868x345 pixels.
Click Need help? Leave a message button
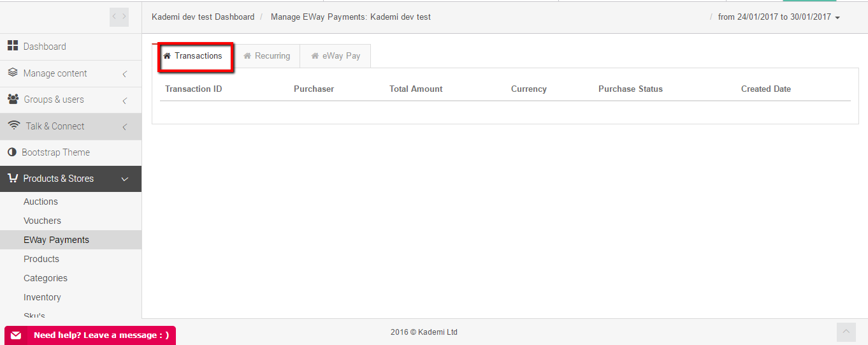click(x=90, y=335)
